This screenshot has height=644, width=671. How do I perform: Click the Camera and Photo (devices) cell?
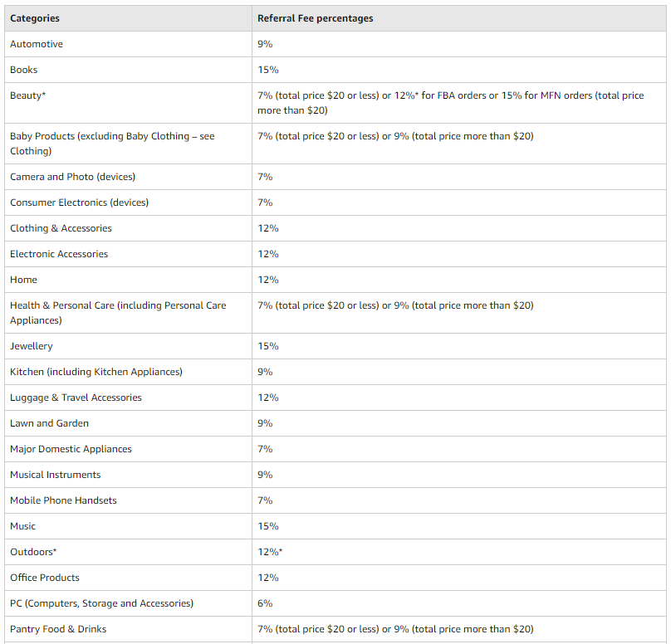pyautogui.click(x=72, y=177)
